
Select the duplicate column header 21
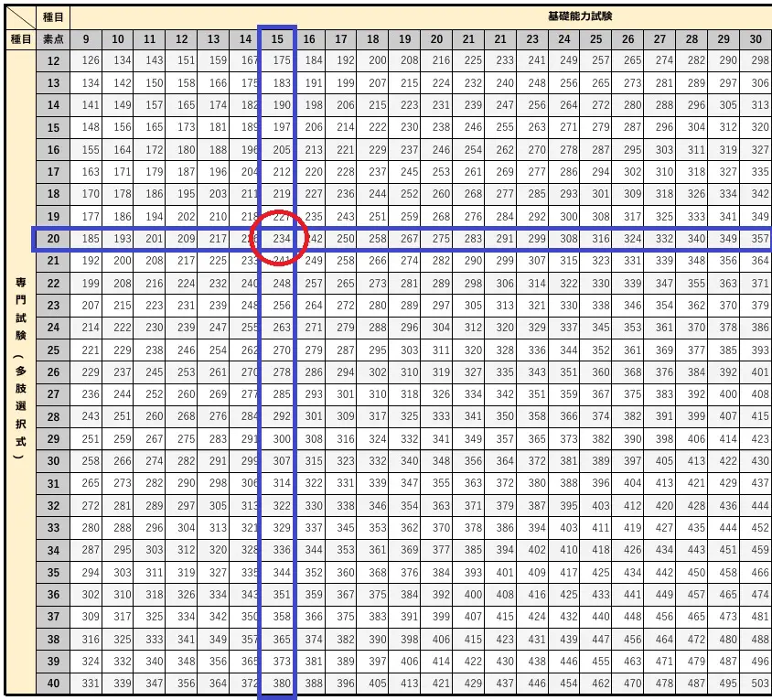(501, 39)
